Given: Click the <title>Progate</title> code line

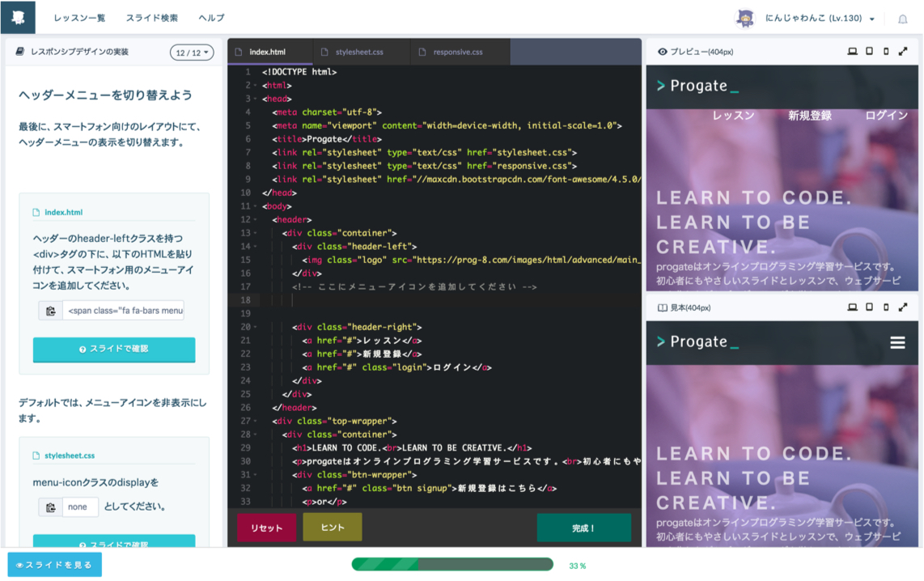Looking at the screenshot, I should (x=327, y=139).
